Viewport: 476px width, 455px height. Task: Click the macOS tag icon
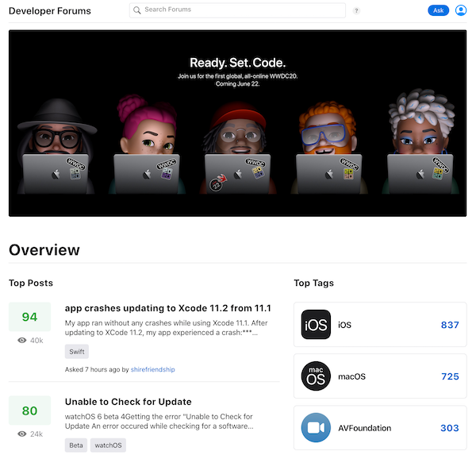[x=316, y=376]
